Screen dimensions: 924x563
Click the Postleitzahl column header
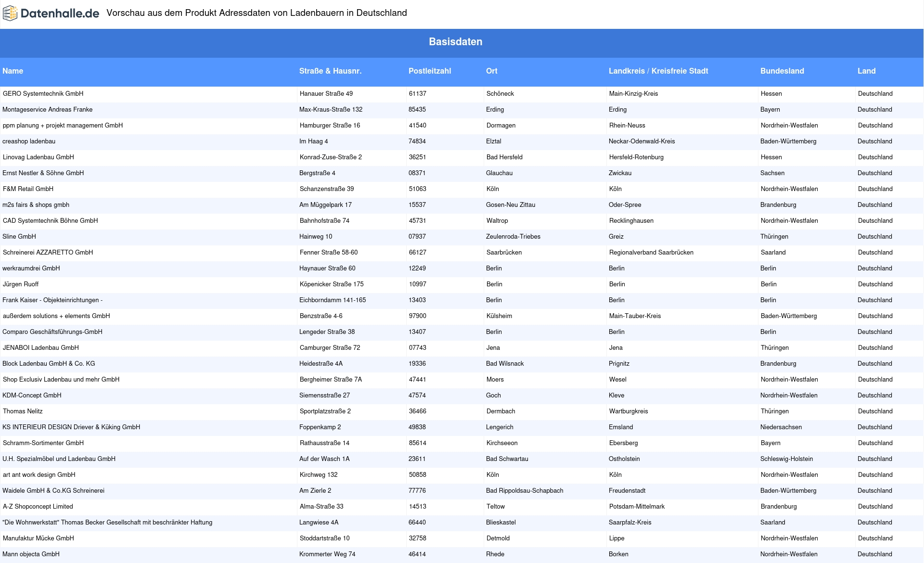click(430, 71)
